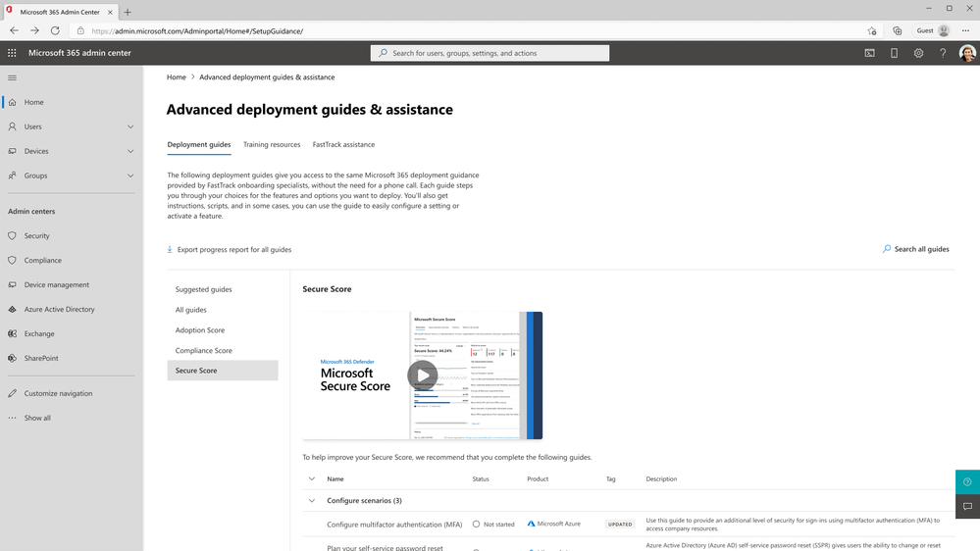Close the Microsoft 365 Admin Center tab

(x=110, y=12)
